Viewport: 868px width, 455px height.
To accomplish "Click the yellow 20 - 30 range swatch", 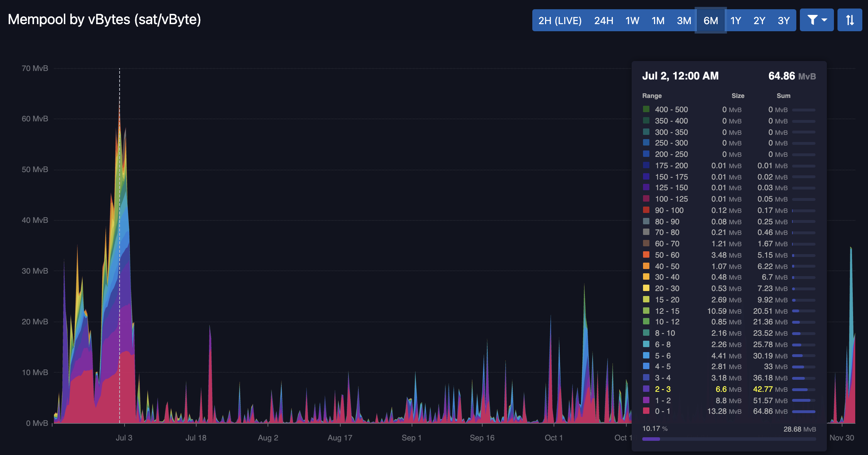I will (646, 288).
